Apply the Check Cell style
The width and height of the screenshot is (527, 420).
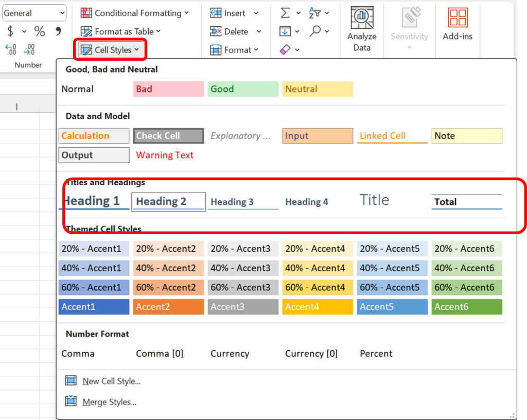(168, 136)
